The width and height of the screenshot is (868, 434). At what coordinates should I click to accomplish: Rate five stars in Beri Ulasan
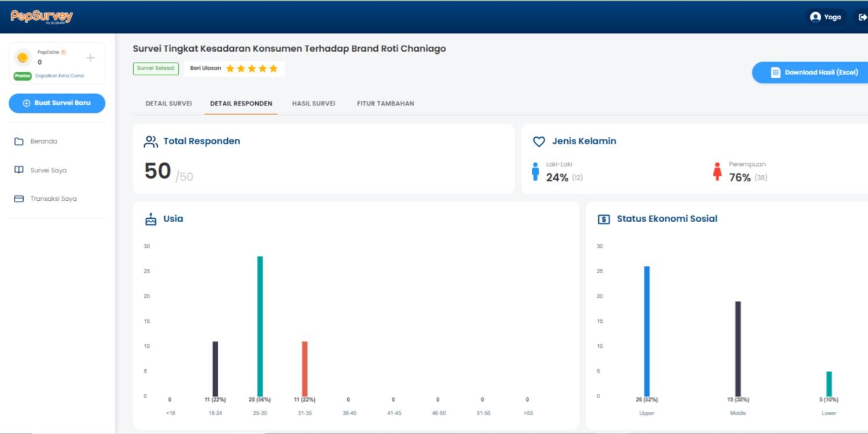click(x=273, y=68)
